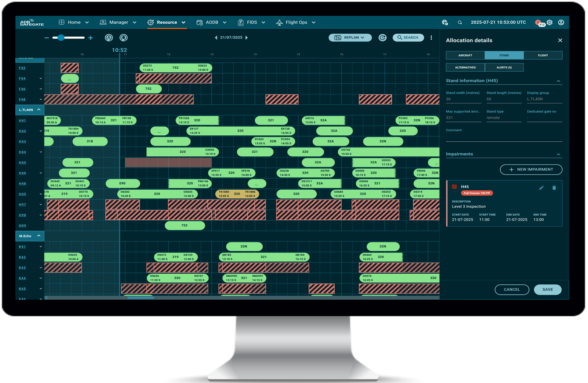Click the pencil icon to edit H45 impairment

click(541, 187)
